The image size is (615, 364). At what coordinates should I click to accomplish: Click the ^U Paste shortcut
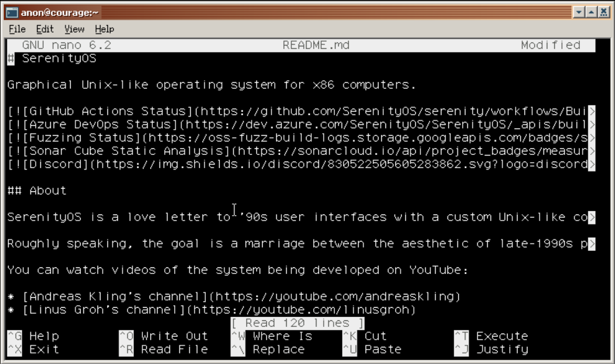coord(372,349)
